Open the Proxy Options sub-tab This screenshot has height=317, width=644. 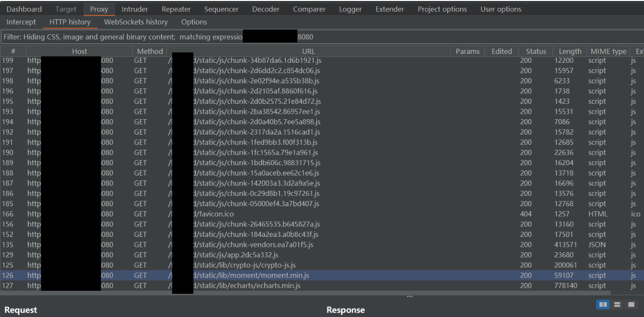[194, 22]
